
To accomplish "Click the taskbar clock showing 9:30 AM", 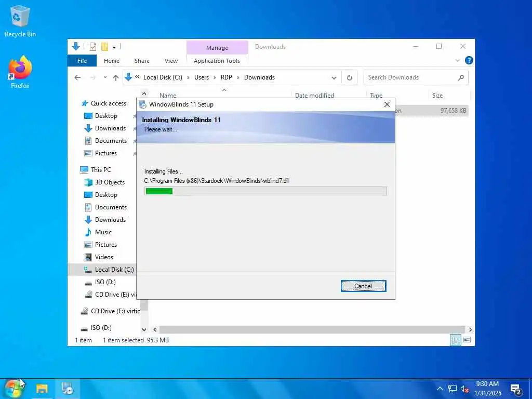I will tap(487, 389).
